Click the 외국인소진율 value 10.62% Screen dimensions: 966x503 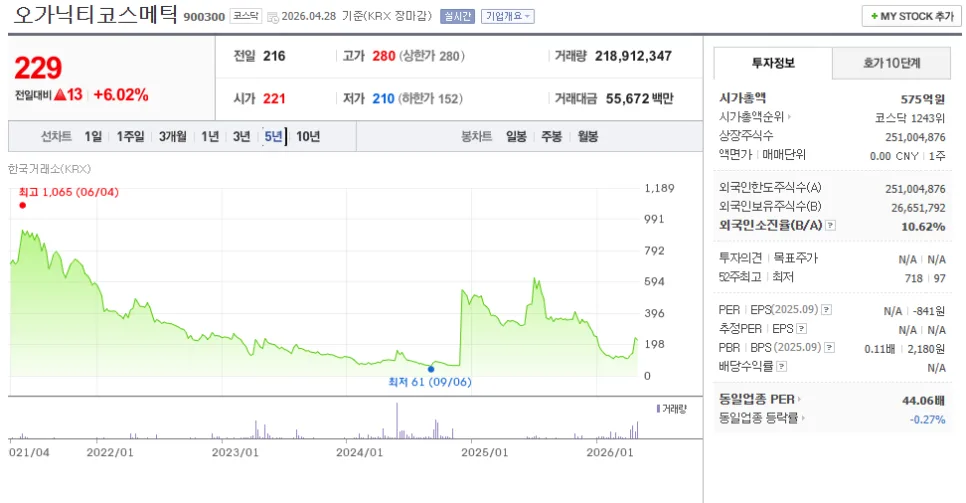point(923,227)
